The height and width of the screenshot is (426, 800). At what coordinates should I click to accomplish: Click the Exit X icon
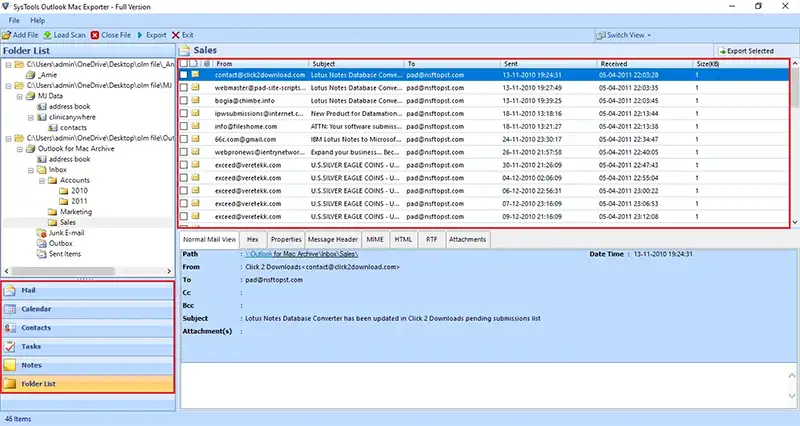[176, 35]
